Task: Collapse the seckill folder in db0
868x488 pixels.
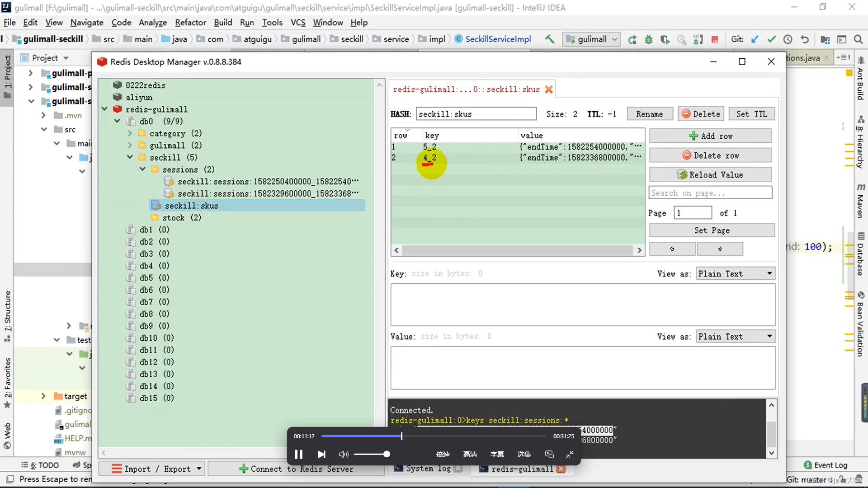Action: click(x=130, y=157)
